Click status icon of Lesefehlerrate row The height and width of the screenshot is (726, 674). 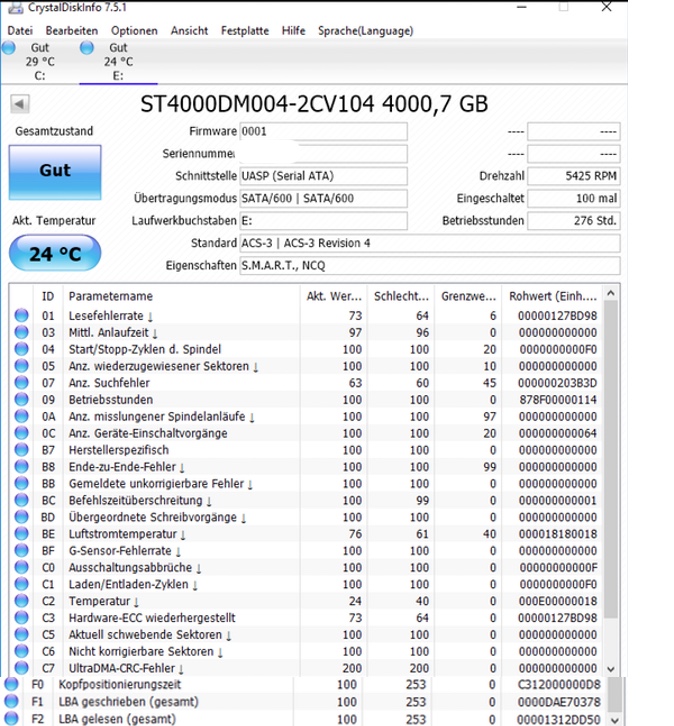[x=21, y=315]
